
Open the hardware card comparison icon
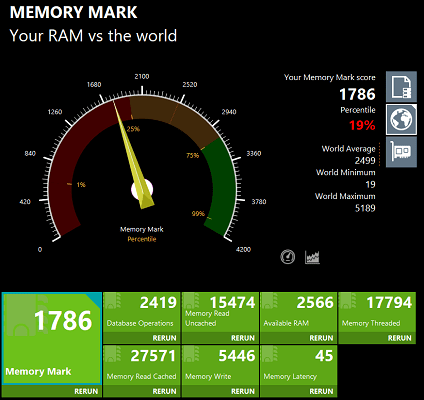coord(401,152)
